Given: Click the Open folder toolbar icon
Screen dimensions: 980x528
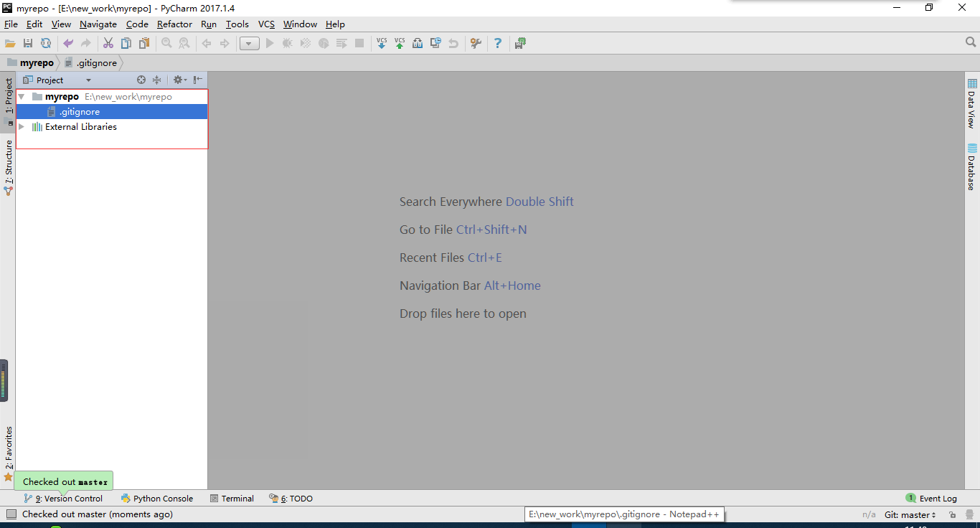Looking at the screenshot, I should coord(10,44).
